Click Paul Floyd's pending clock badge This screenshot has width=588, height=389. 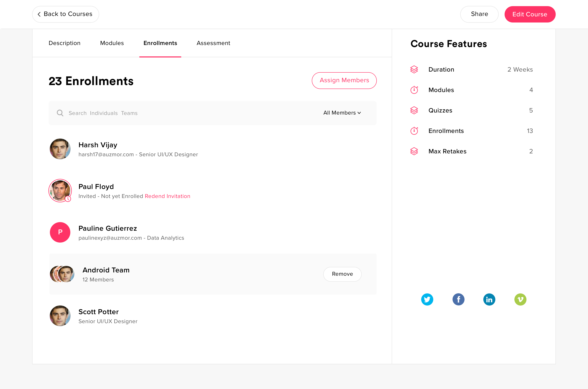(68, 199)
